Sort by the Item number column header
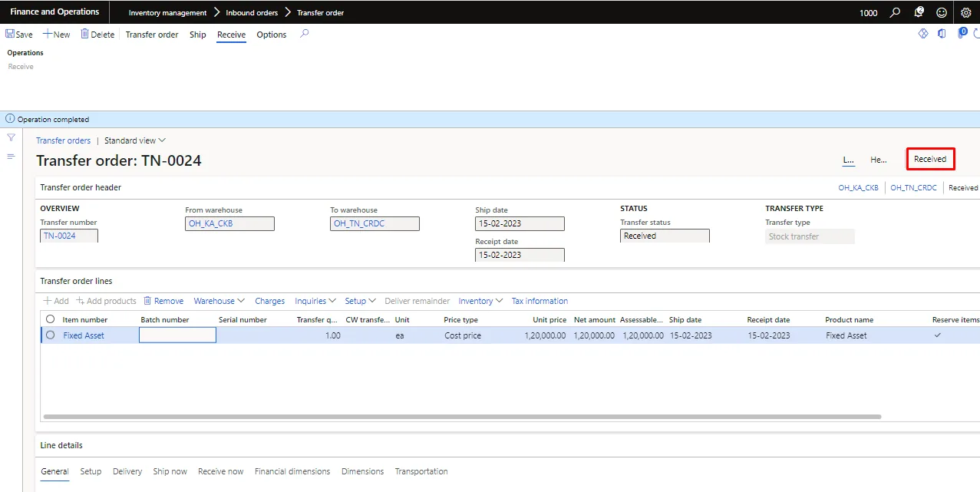 pyautogui.click(x=85, y=319)
